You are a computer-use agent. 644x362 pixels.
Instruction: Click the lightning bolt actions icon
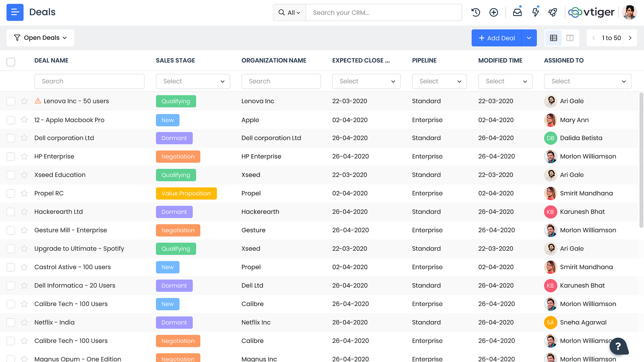[535, 12]
